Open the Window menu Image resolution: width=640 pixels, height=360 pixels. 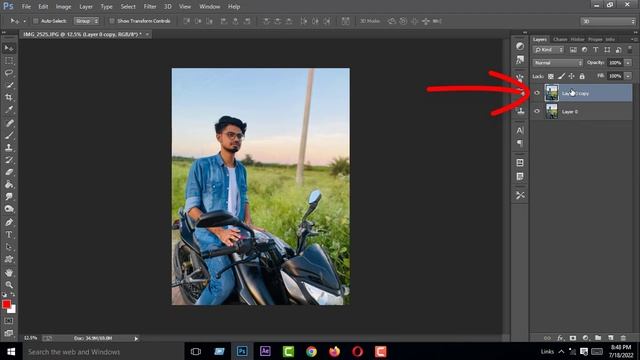(x=210, y=7)
